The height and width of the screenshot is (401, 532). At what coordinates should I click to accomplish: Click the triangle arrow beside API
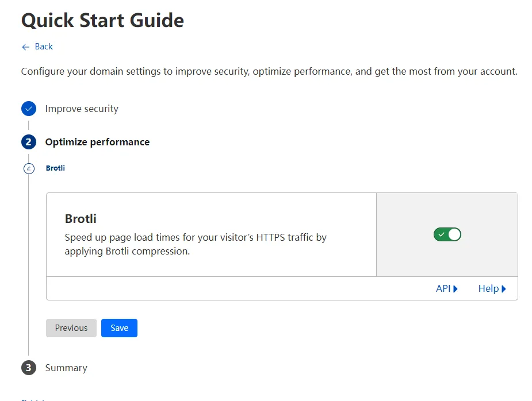456,289
